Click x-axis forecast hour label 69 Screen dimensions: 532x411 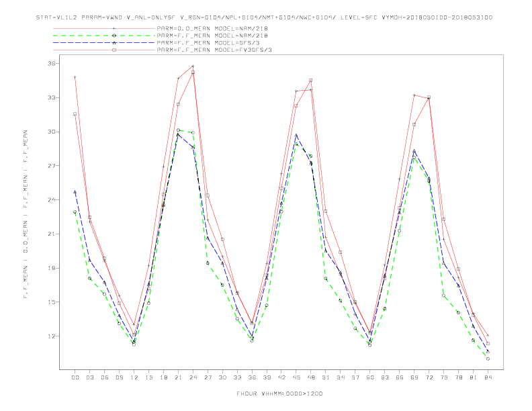pyautogui.click(x=414, y=377)
